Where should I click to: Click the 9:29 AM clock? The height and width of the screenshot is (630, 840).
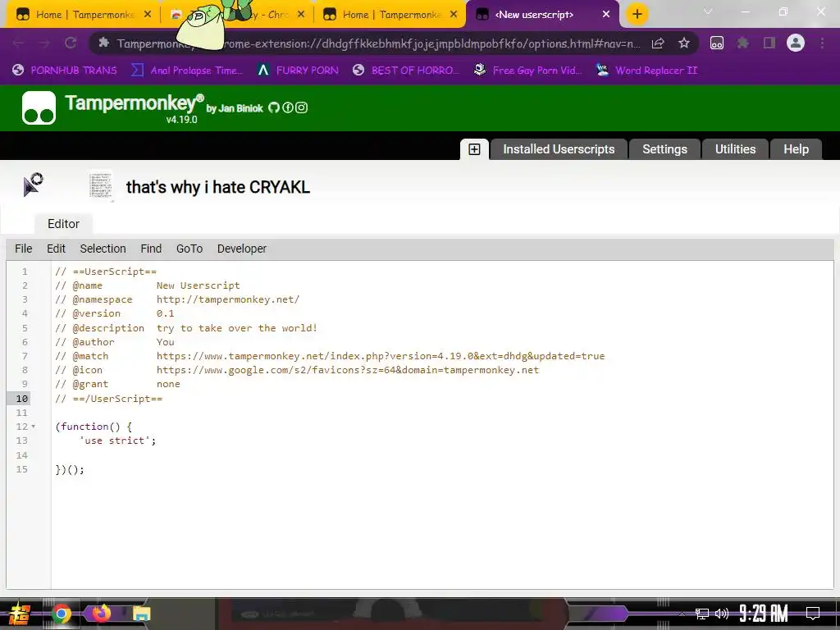coord(764,613)
